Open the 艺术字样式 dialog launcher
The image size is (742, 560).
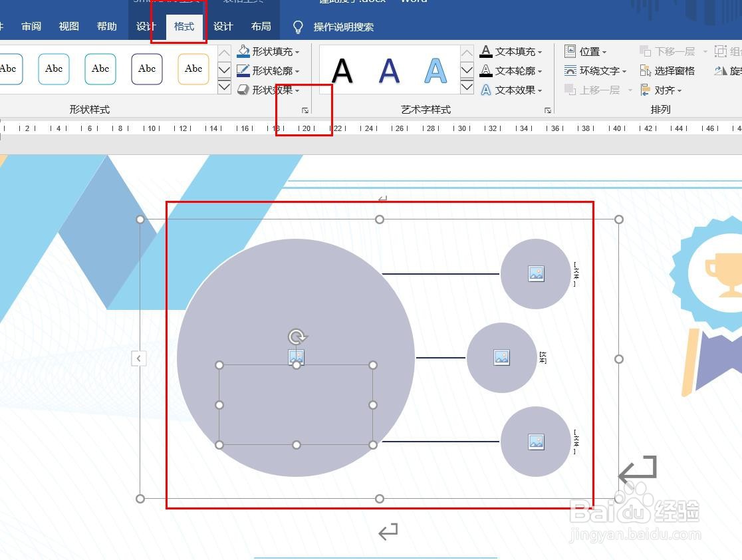coord(547,110)
